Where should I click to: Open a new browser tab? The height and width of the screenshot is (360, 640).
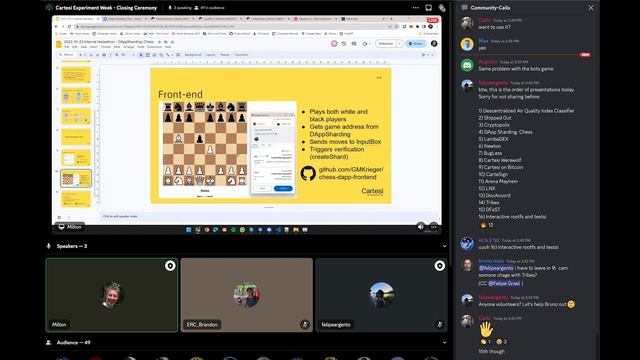392,19
